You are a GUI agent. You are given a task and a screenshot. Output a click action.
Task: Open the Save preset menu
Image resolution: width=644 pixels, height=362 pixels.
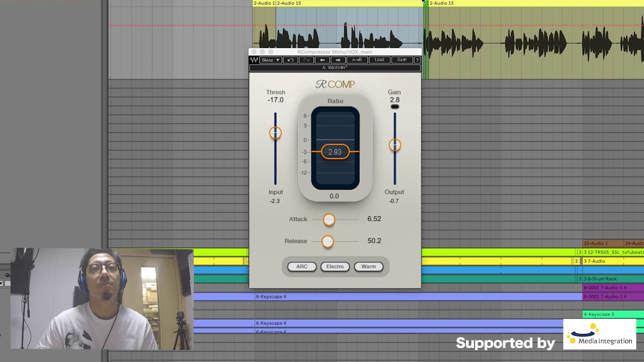pyautogui.click(x=401, y=60)
